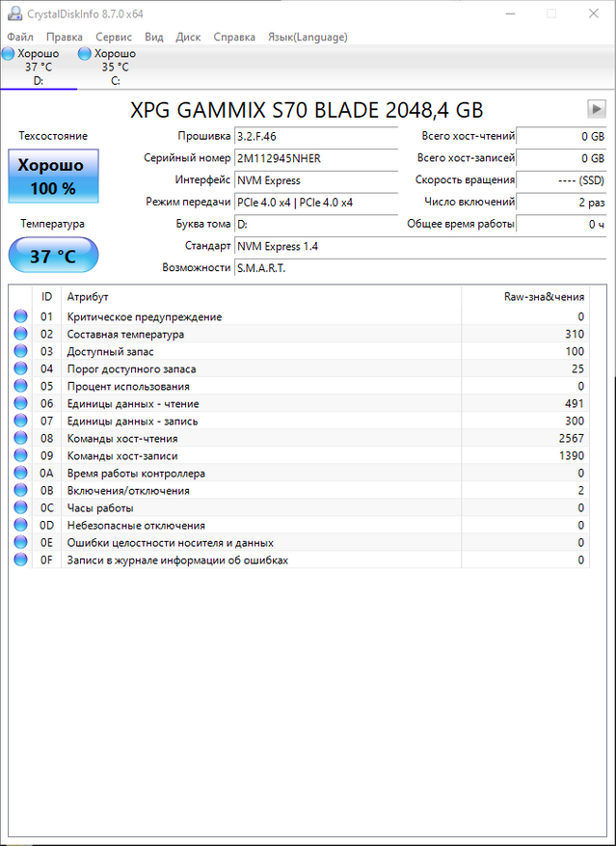The width and height of the screenshot is (616, 846).
Task: Select the Небезопасные отключения attribute text
Action: 136,525
